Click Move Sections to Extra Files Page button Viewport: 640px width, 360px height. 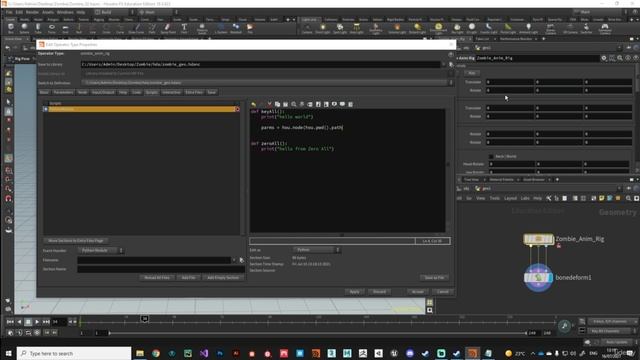tap(76, 241)
